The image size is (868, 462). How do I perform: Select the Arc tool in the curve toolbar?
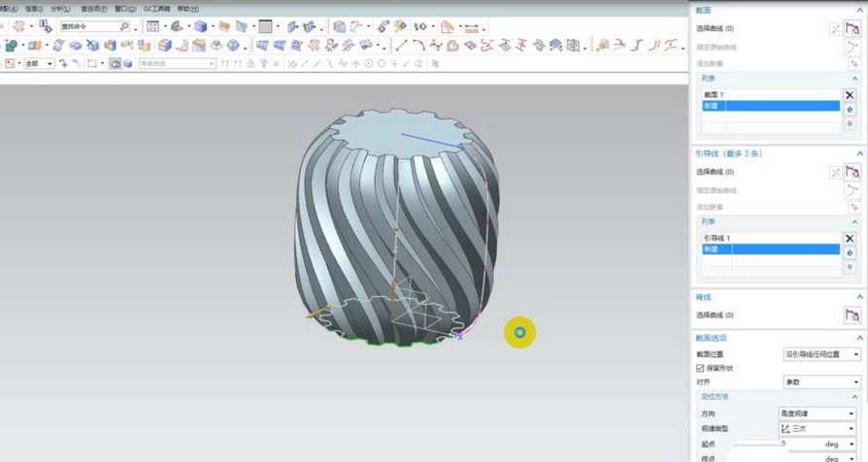418,45
